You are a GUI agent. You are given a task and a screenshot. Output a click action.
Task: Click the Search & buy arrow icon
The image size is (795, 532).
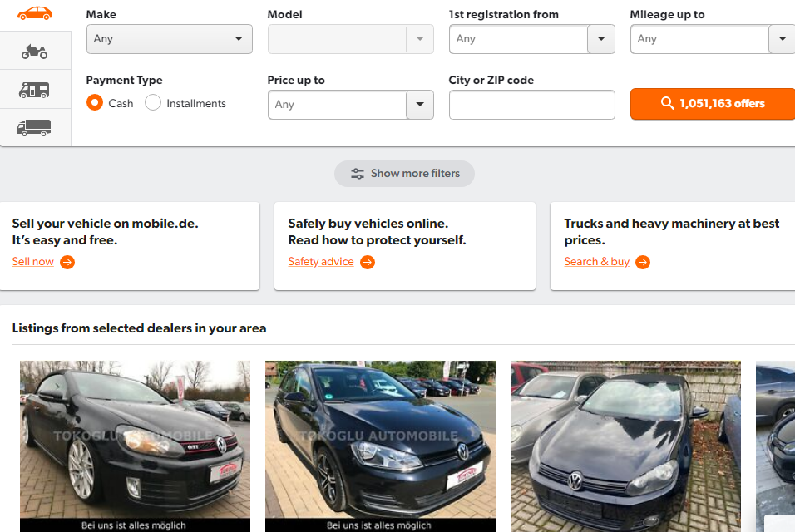(643, 262)
